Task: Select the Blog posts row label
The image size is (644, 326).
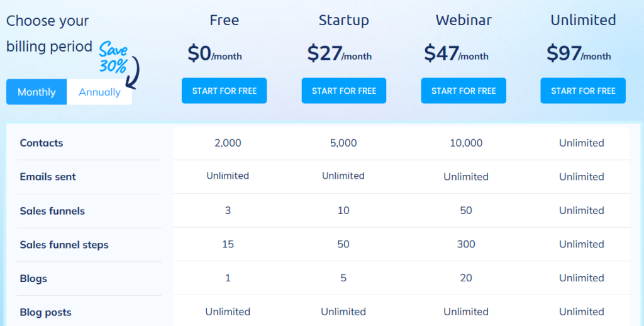Action: [45, 312]
